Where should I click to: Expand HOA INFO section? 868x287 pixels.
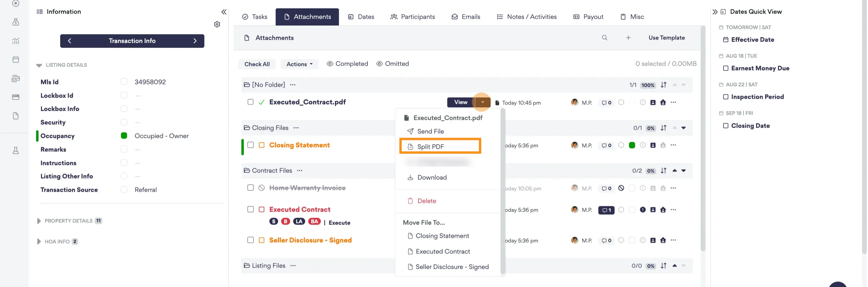(39, 242)
